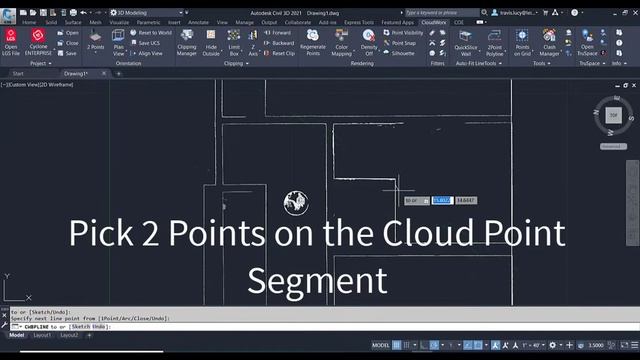Launch the Cyclone ENTERPRISE tool
The width and height of the screenshot is (640, 360).
(x=38, y=42)
